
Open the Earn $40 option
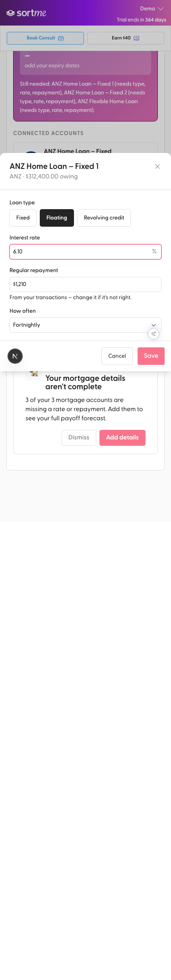[x=126, y=38]
